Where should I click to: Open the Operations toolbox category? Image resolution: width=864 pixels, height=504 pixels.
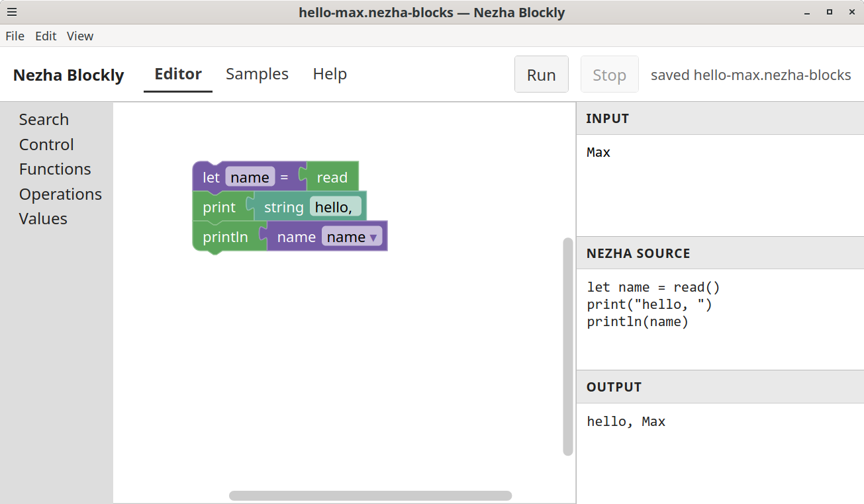coord(60,194)
